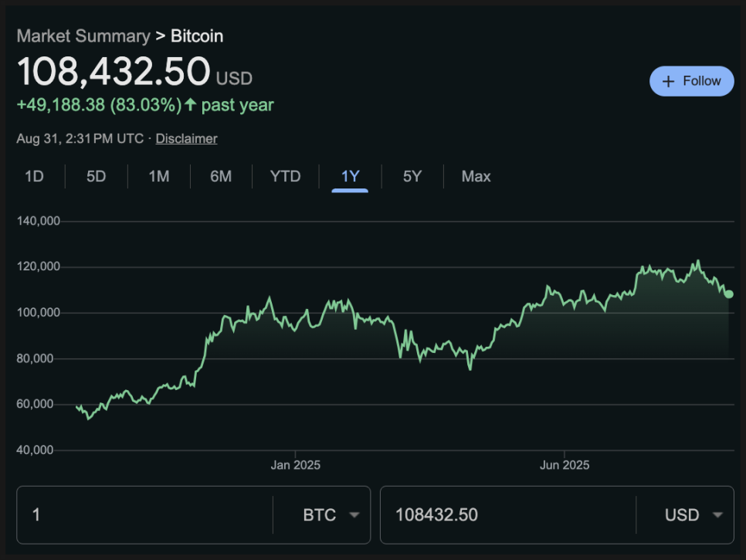This screenshot has width=746, height=560.
Task: Click the 100,000 axis label
Action: click(x=39, y=313)
